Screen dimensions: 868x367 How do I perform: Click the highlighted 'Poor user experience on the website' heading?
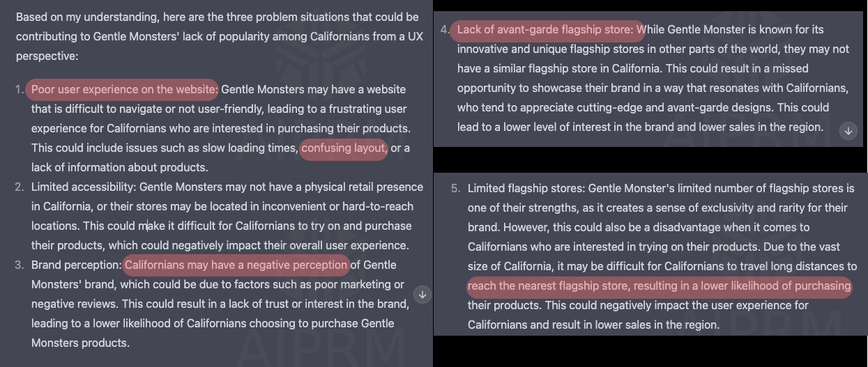tap(123, 90)
